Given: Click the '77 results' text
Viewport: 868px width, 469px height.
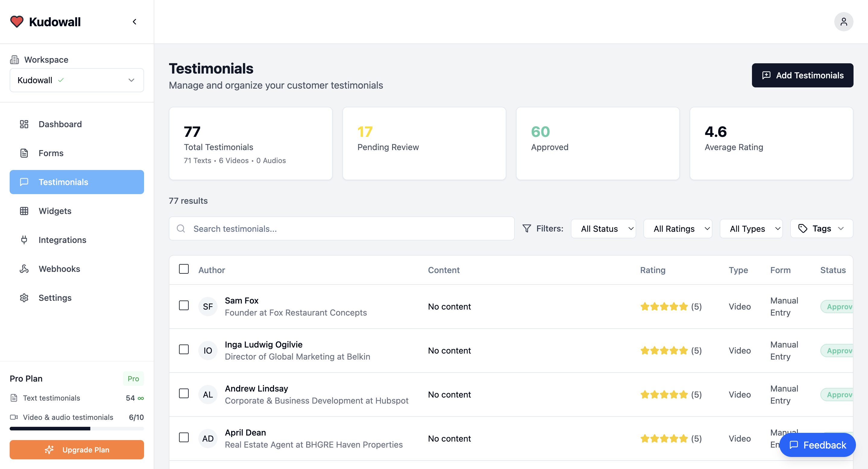Looking at the screenshot, I should (188, 201).
